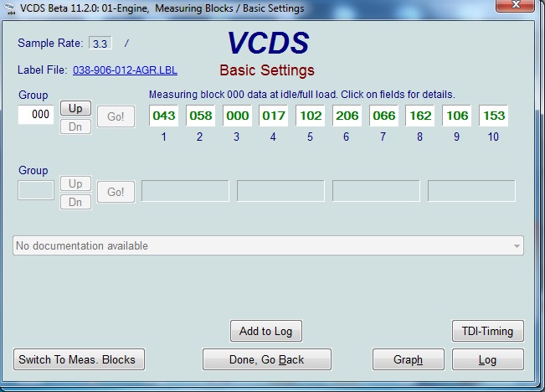Click measuring field 3 showing 000
This screenshot has width=545, height=392.
[x=238, y=116]
